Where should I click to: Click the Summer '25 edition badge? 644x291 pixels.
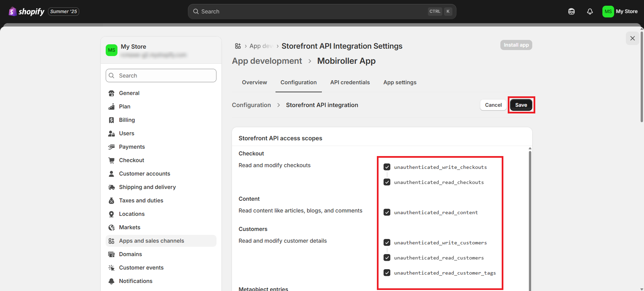pos(64,11)
